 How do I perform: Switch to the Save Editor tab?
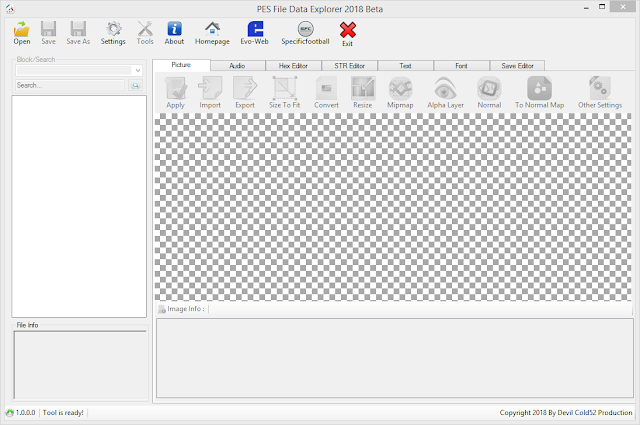pos(517,66)
